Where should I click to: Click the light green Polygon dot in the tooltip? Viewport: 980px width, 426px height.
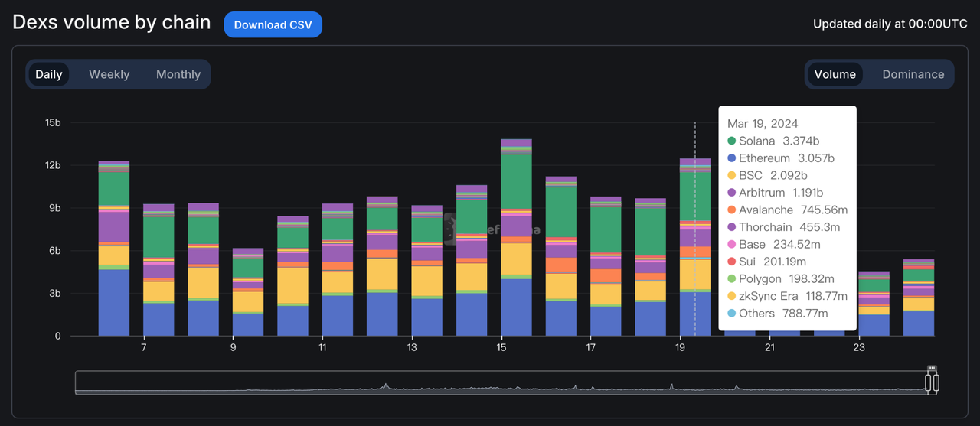point(732,278)
